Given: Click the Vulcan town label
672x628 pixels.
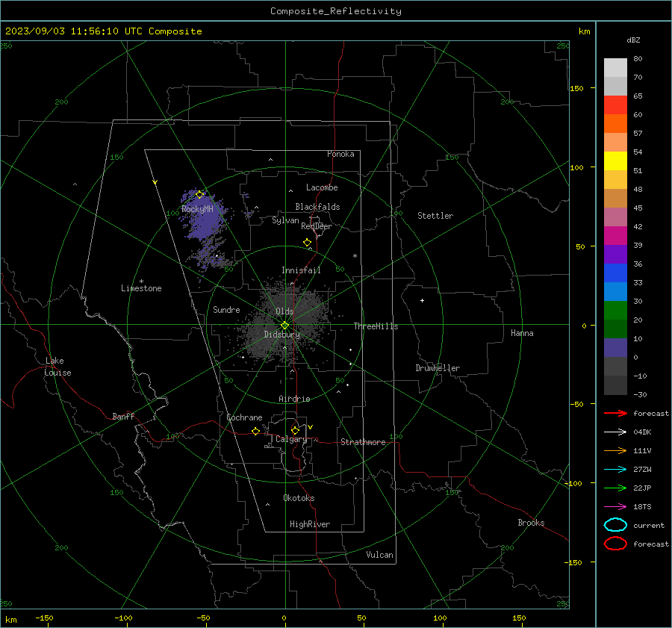Looking at the screenshot, I should 379,555.
